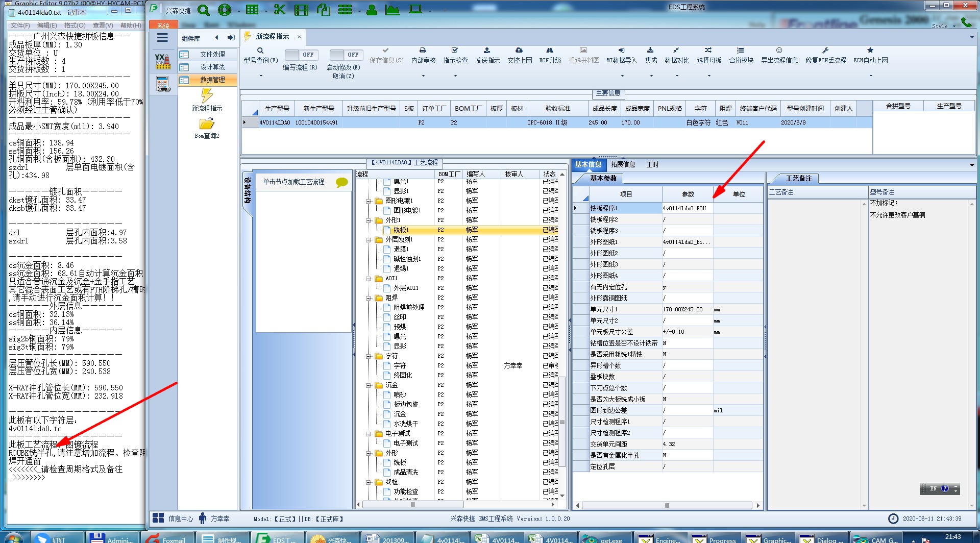Switch to the 基本信息 tab

(588, 165)
